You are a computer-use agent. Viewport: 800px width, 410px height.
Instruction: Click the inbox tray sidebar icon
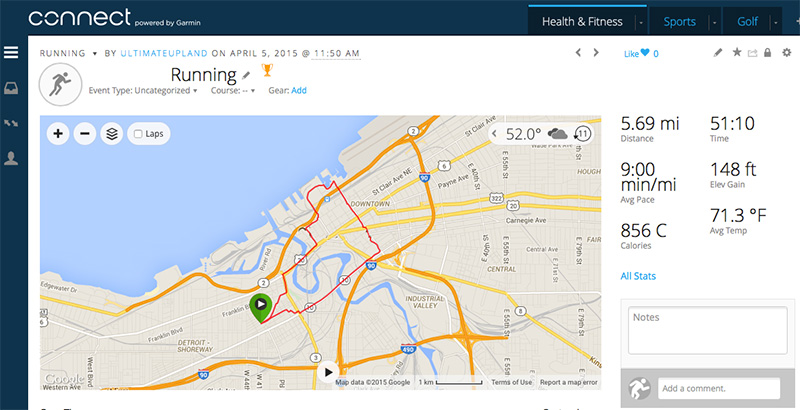pyautogui.click(x=11, y=88)
